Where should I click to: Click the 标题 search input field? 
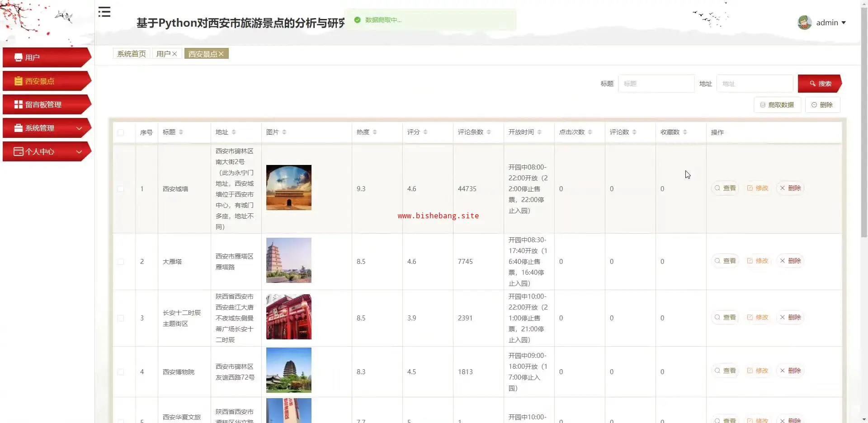(x=656, y=84)
